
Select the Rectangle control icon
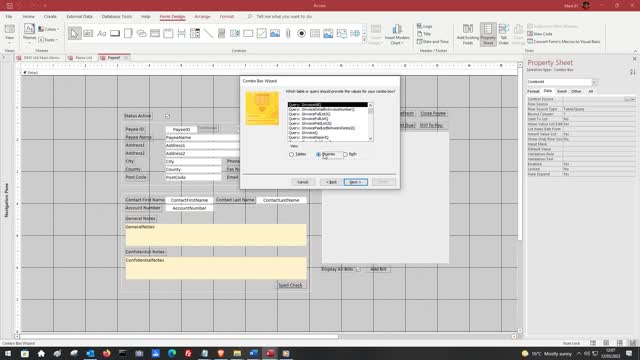(248, 33)
